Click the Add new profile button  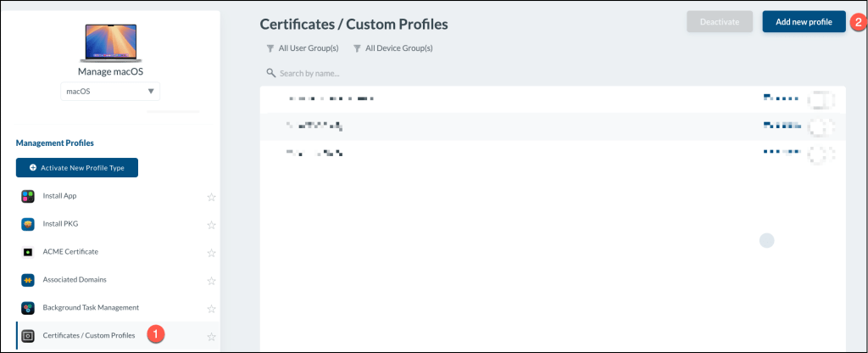[x=804, y=22]
